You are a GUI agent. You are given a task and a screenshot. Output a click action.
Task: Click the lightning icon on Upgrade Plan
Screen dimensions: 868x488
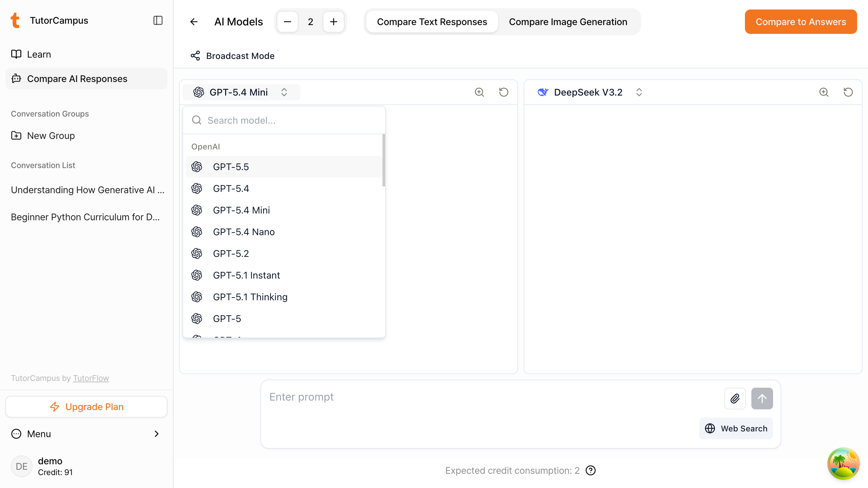coord(55,407)
